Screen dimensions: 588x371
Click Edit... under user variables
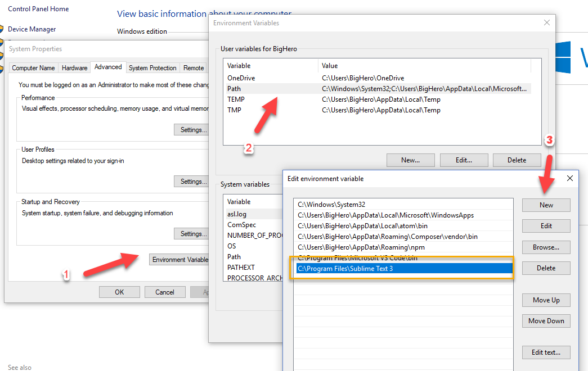click(x=463, y=160)
